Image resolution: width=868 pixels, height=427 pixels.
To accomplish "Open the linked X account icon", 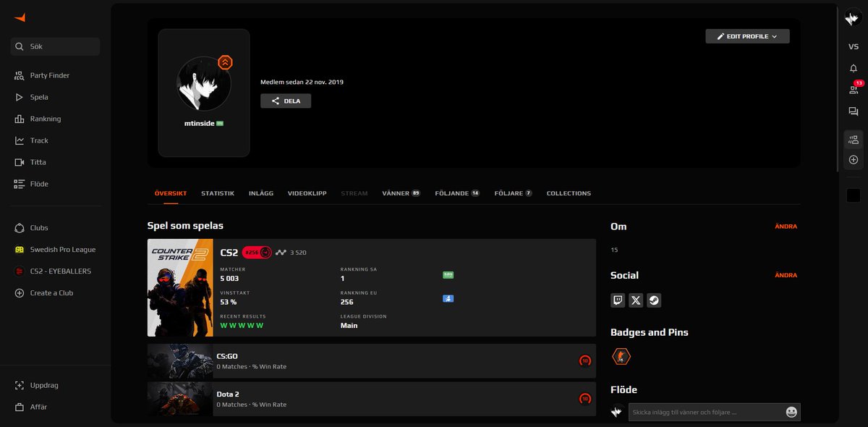I will pos(636,300).
